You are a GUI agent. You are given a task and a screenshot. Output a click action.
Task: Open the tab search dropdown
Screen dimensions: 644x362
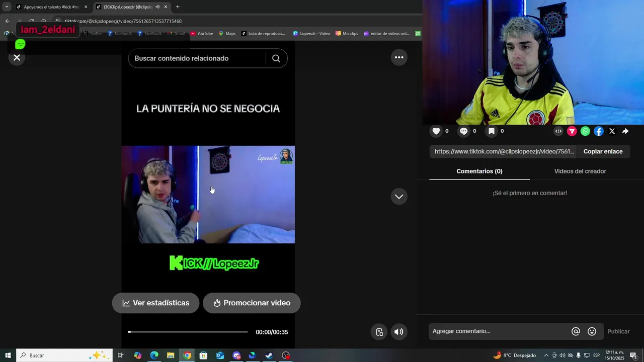click(x=7, y=7)
